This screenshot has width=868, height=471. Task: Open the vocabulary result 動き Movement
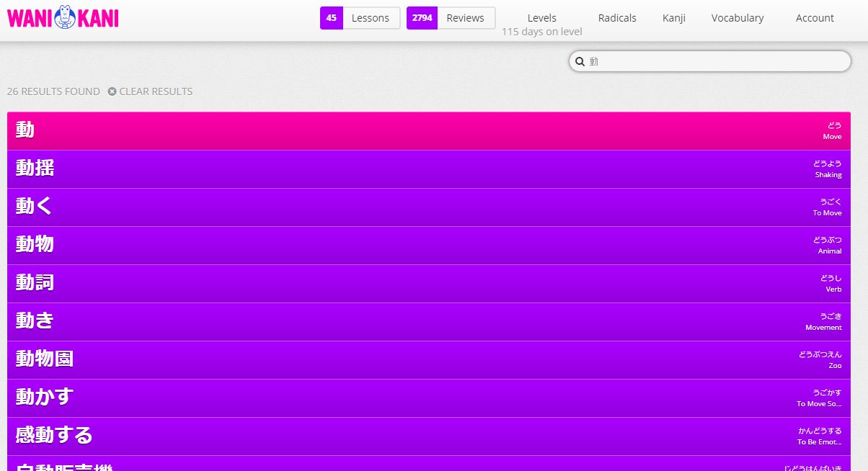click(429, 322)
